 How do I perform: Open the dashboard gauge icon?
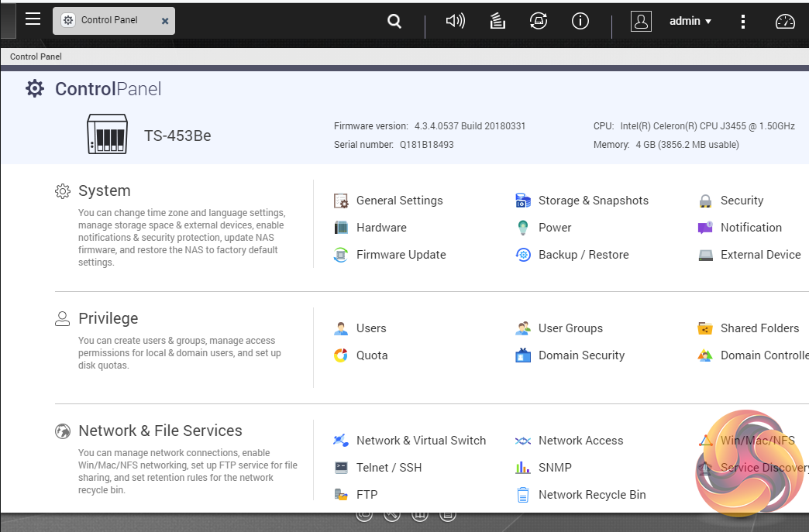click(785, 22)
